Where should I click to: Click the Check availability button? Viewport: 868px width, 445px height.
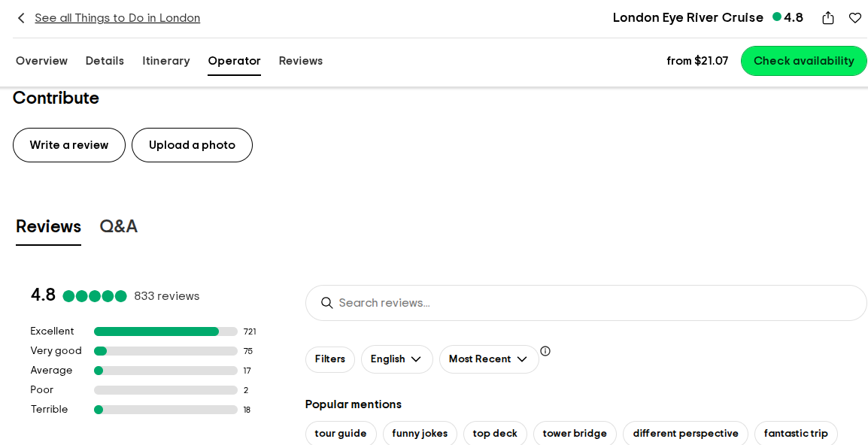(x=804, y=61)
